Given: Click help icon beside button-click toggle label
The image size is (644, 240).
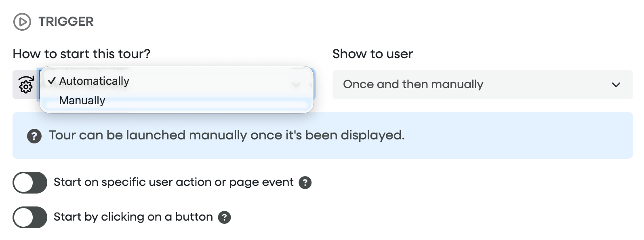Looking at the screenshot, I should (224, 217).
